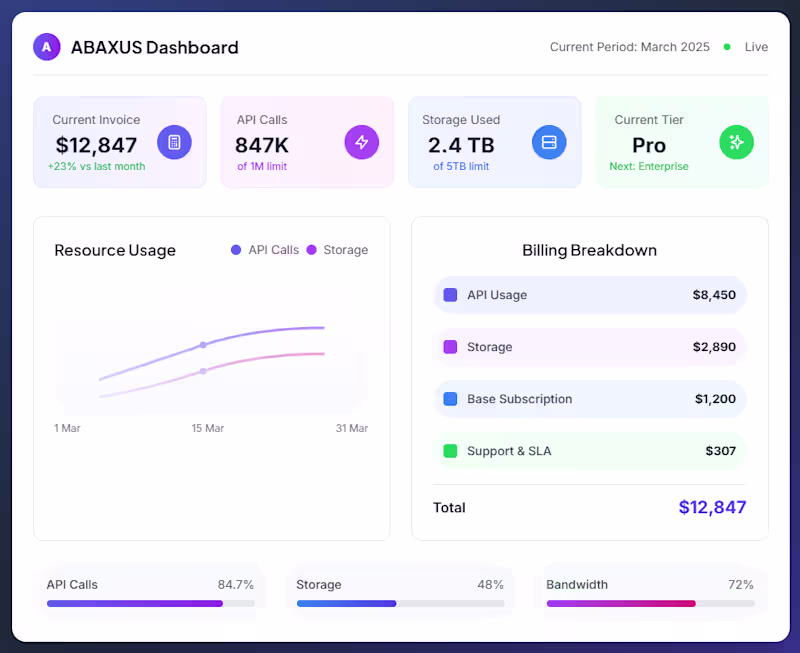Click the Storage line midpoint marker
The image size is (800, 653).
click(203, 371)
